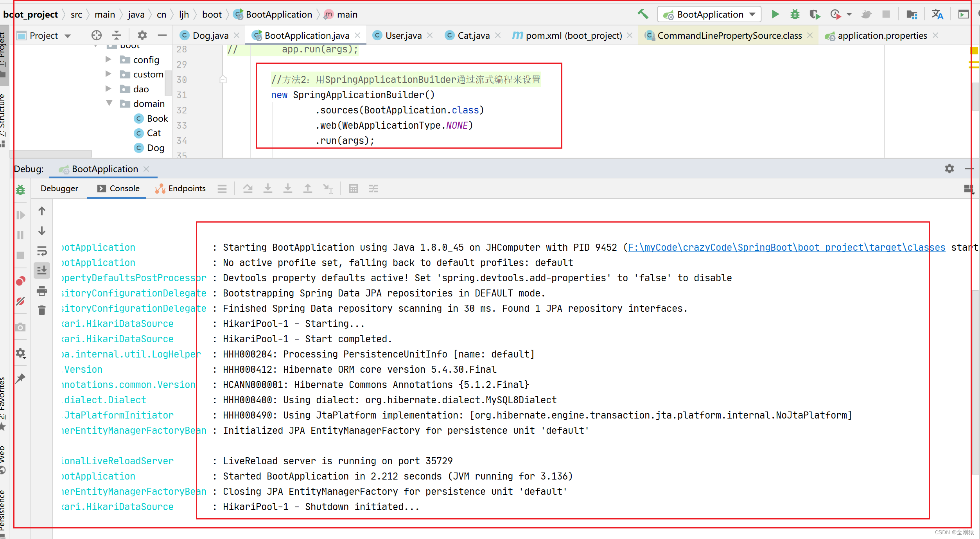
Task: Click View Breakpoints red circles icon
Action: pyautogui.click(x=20, y=281)
